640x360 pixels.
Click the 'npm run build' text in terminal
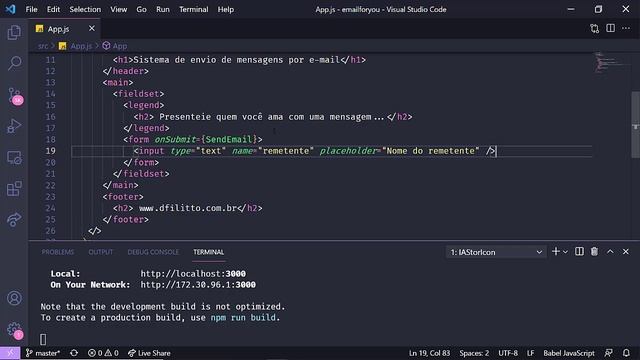pyautogui.click(x=243, y=318)
